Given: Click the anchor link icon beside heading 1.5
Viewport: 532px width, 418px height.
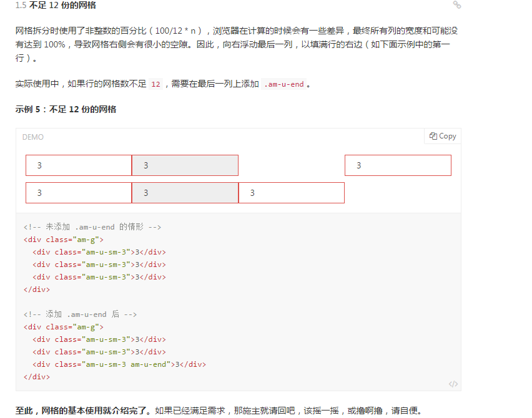Looking at the screenshot, I should pyautogui.click(x=456, y=5).
